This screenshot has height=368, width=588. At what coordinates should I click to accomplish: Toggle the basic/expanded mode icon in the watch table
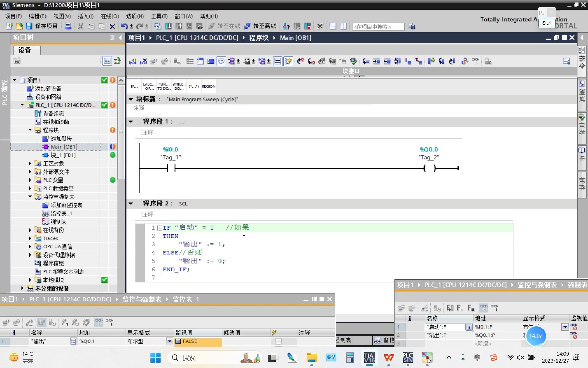point(42,322)
